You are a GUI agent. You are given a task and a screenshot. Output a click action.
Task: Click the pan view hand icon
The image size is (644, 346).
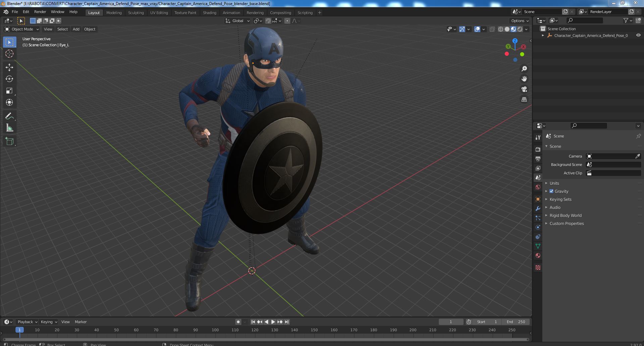[524, 79]
